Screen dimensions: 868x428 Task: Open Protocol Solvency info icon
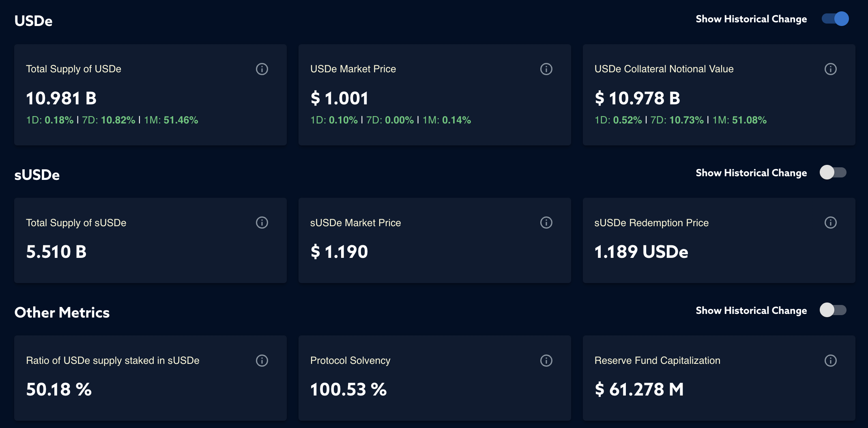click(546, 361)
